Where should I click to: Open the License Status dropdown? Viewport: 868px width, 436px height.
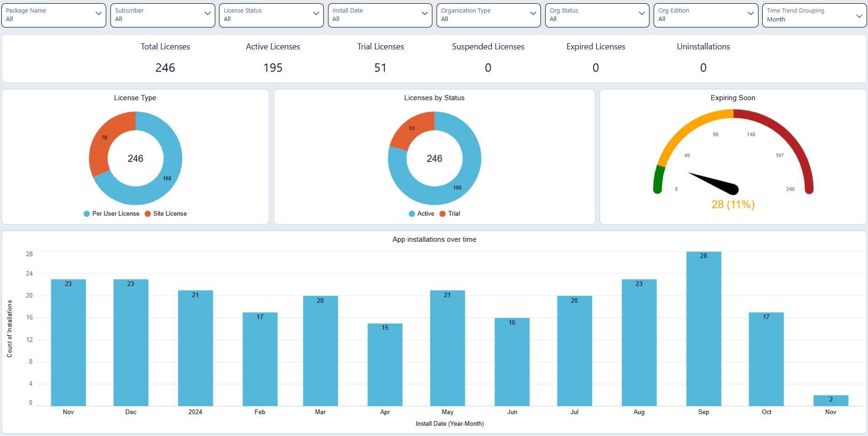[x=271, y=15]
